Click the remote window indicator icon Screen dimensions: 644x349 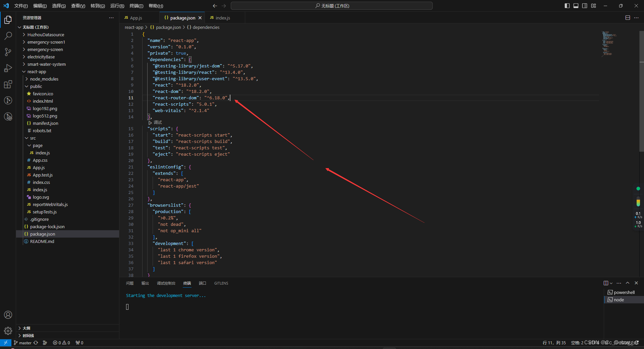tap(5, 343)
